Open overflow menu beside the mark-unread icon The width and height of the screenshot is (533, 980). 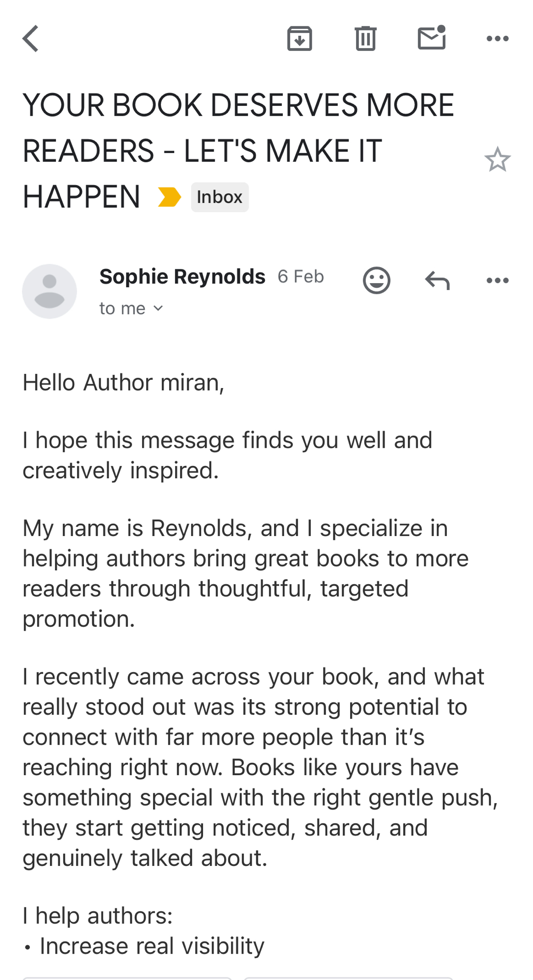pos(497,39)
